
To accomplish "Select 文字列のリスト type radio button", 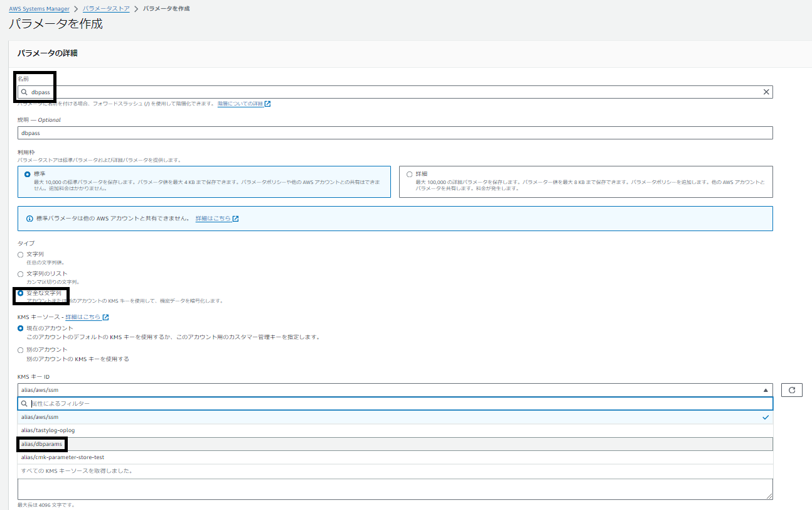I will click(x=21, y=274).
